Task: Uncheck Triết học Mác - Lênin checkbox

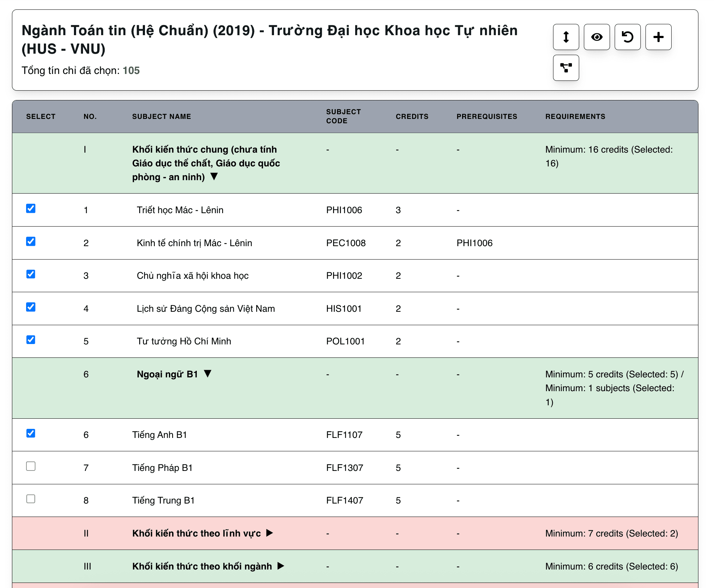Action: click(31, 208)
